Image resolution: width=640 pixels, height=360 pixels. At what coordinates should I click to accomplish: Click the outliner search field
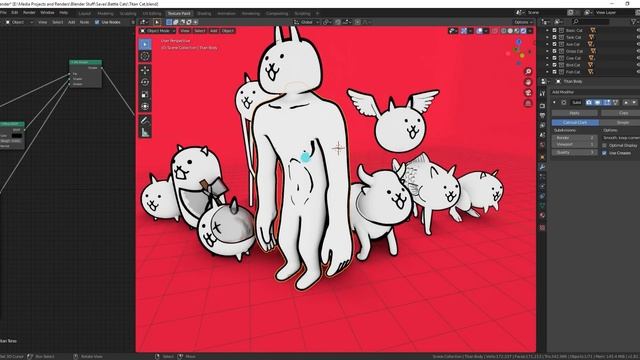(590, 22)
